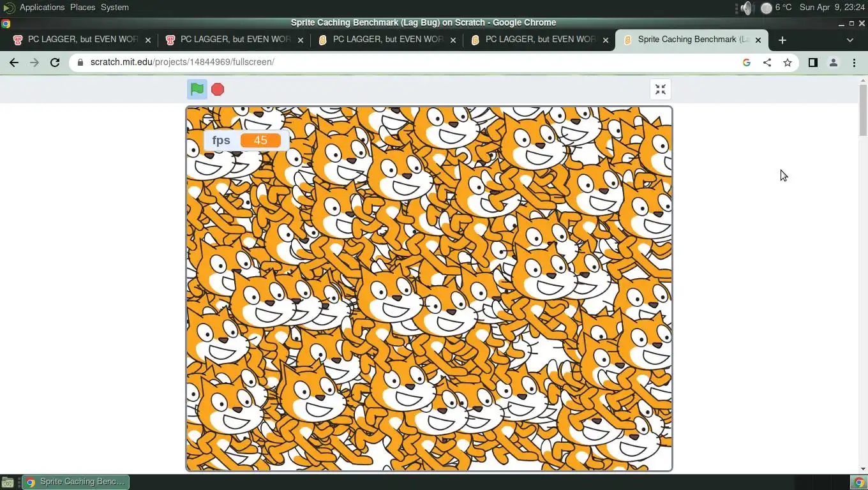Bookmark this page with star
This screenshot has width=868, height=490.
(788, 63)
